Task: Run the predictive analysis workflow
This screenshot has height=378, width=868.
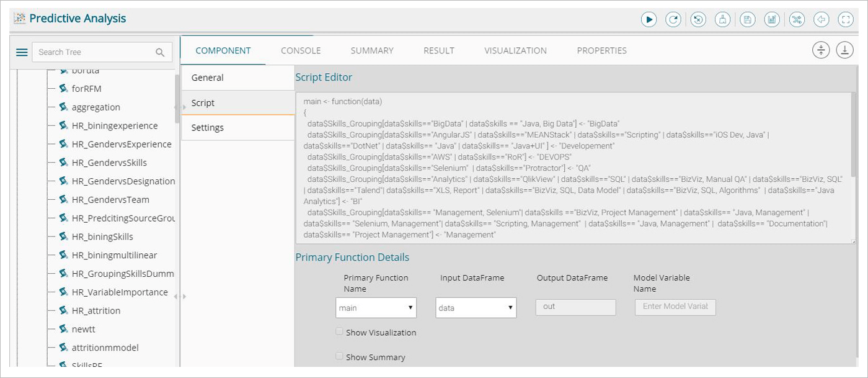Action: [649, 19]
